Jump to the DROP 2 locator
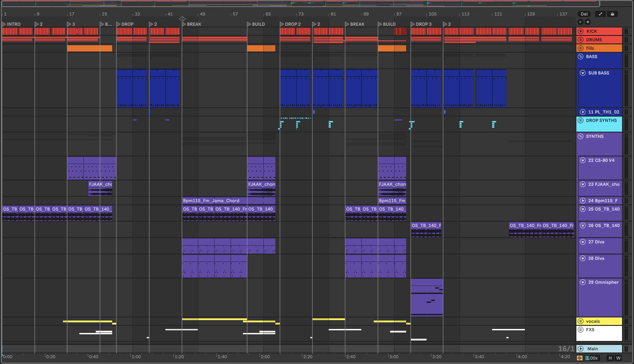Viewport: 634px width, 364px height. pos(282,24)
